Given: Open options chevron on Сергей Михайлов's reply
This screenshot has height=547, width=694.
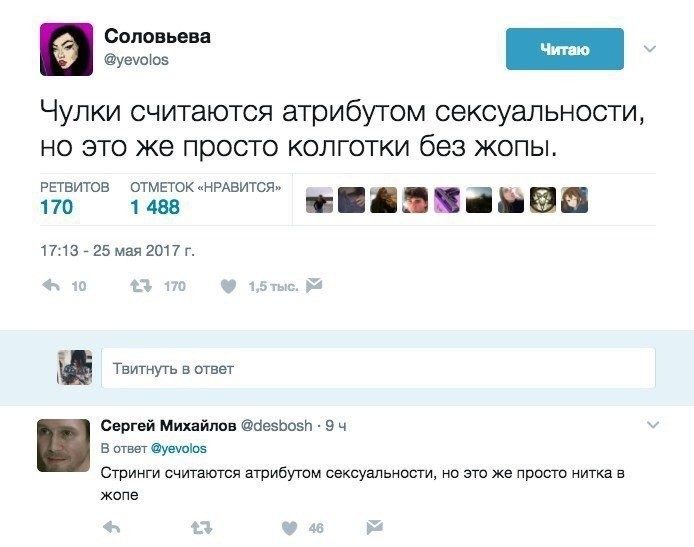Looking at the screenshot, I should pos(653,426).
